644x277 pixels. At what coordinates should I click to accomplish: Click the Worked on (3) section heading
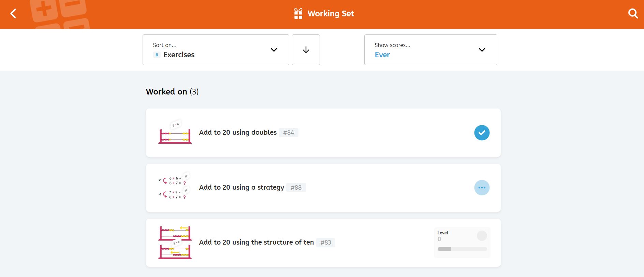(172, 92)
